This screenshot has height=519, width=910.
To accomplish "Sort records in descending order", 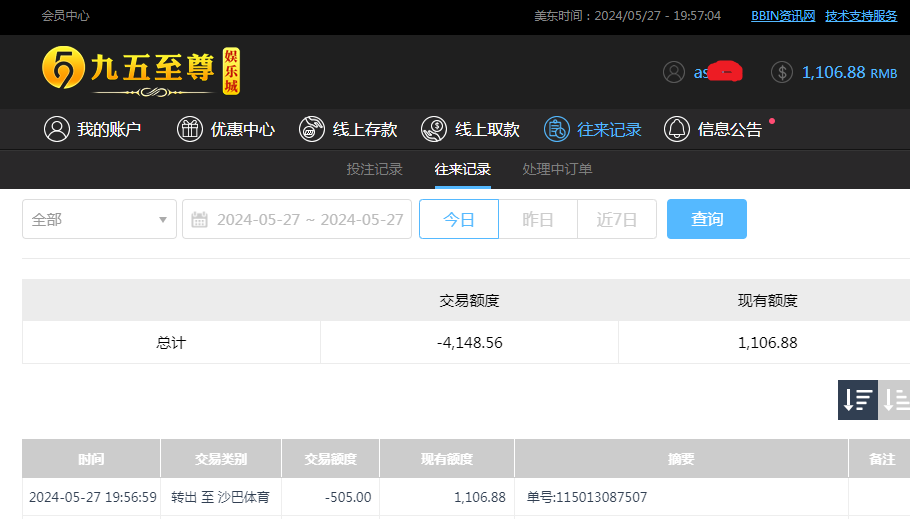I will pos(857,400).
